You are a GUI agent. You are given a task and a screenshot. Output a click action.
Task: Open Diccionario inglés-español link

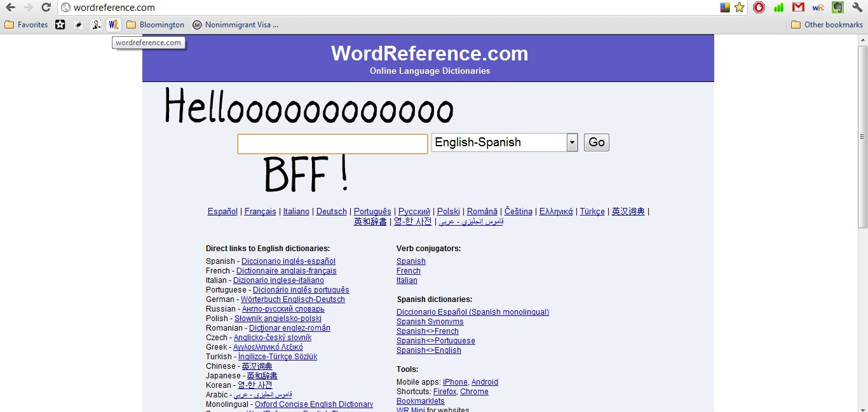click(288, 261)
